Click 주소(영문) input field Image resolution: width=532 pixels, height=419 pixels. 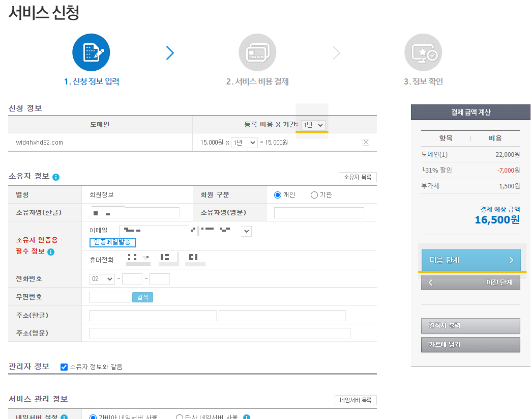point(220,333)
